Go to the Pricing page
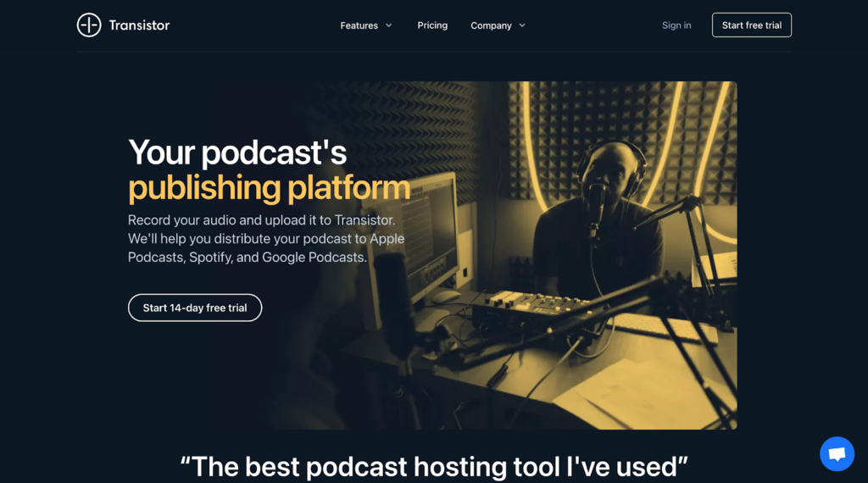The height and width of the screenshot is (483, 868). click(432, 25)
